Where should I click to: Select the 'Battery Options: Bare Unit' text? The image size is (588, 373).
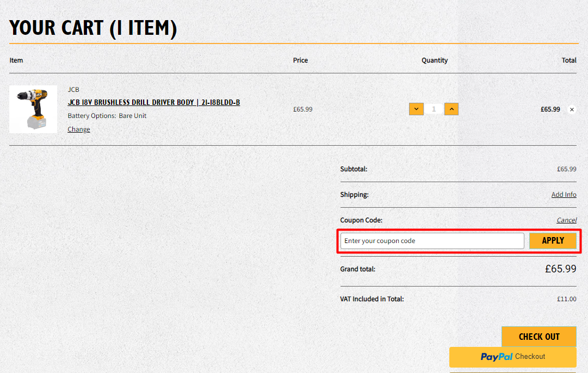pyautogui.click(x=107, y=116)
